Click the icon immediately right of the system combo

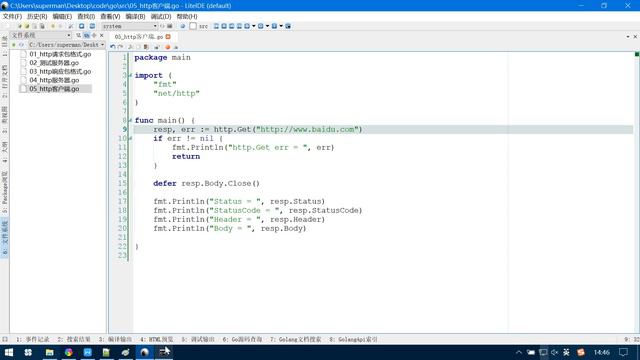(x=162, y=26)
